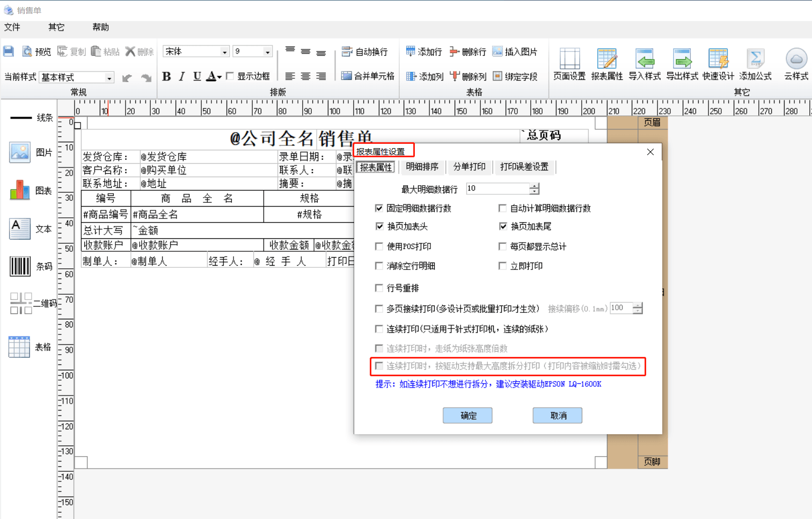Viewport: 812px width, 519px height.
Task: Select the 条码 barcode tool
Action: [31, 266]
